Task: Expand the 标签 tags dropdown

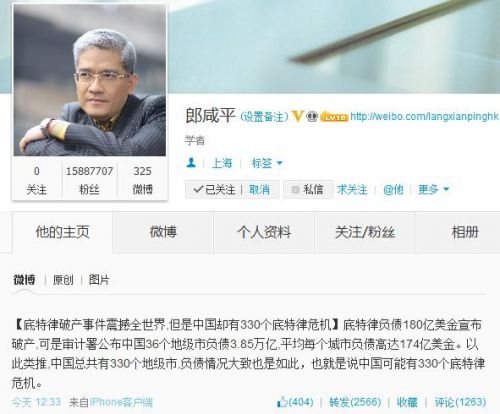Action: pyautogui.click(x=267, y=163)
